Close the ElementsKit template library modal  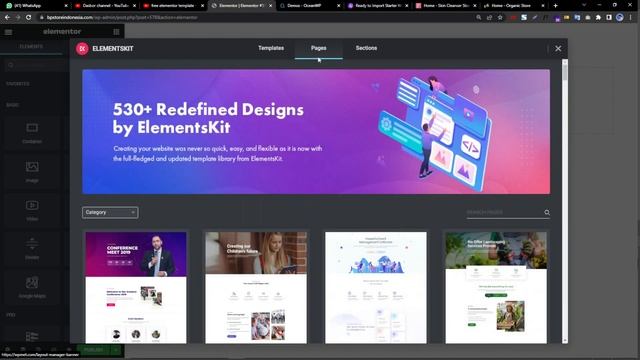click(x=558, y=49)
